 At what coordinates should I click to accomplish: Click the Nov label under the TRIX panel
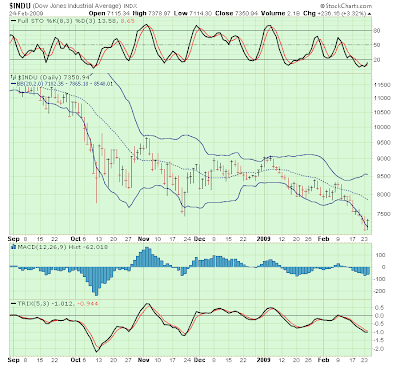point(143,360)
